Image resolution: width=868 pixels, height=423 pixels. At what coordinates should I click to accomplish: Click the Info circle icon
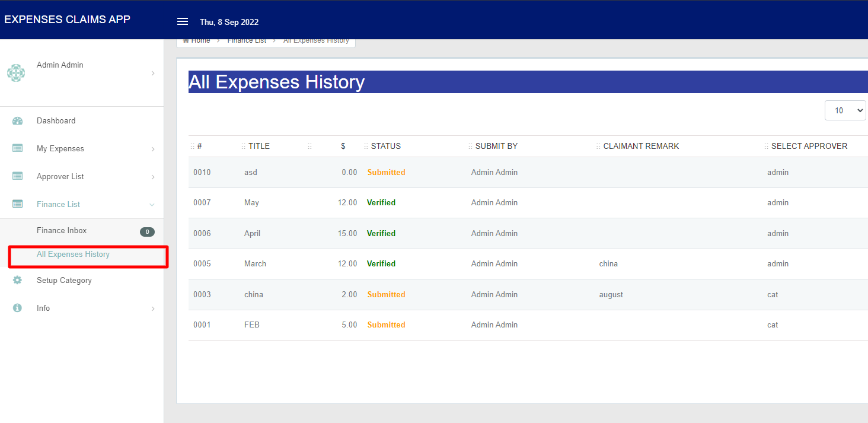17,308
